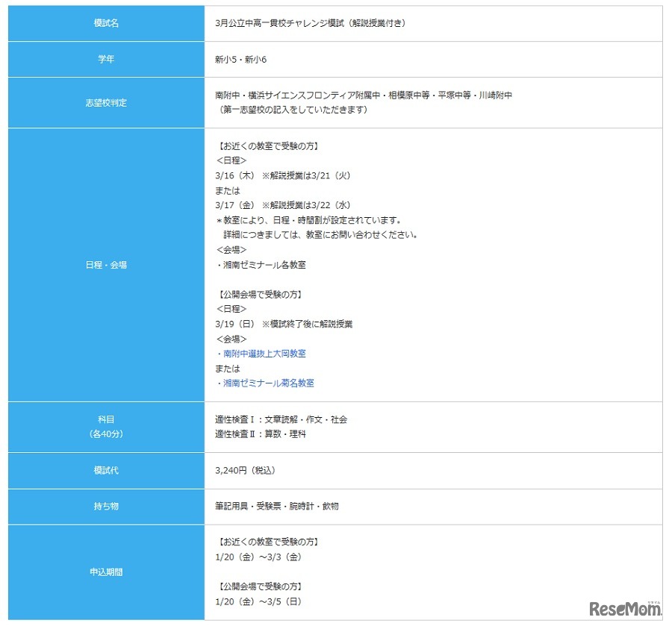
Task: Select the exam name 3月公立中高一貫校チャレンジ模試 text
Action: [310, 23]
